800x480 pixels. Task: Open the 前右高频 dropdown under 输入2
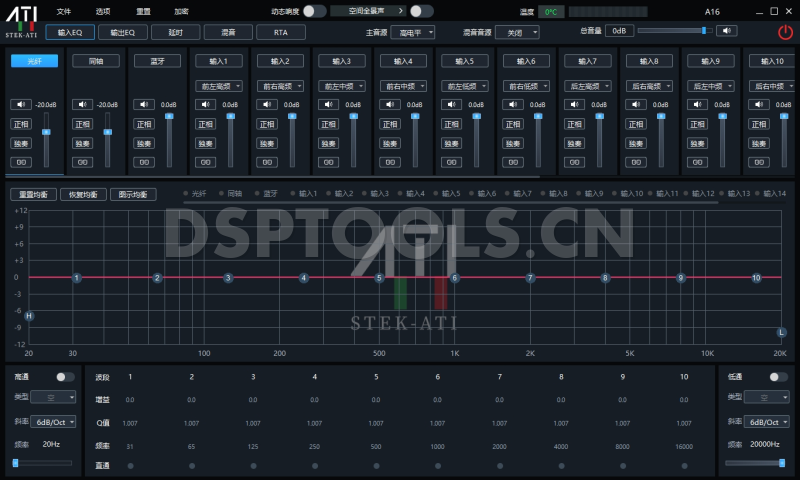pos(280,86)
